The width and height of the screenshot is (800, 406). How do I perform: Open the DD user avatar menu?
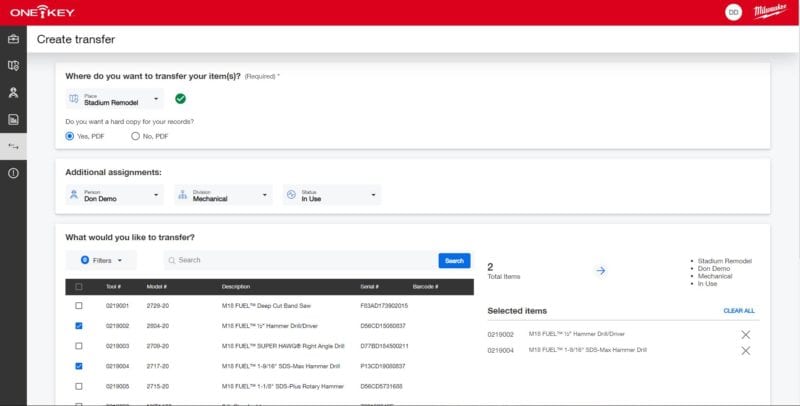[733, 12]
